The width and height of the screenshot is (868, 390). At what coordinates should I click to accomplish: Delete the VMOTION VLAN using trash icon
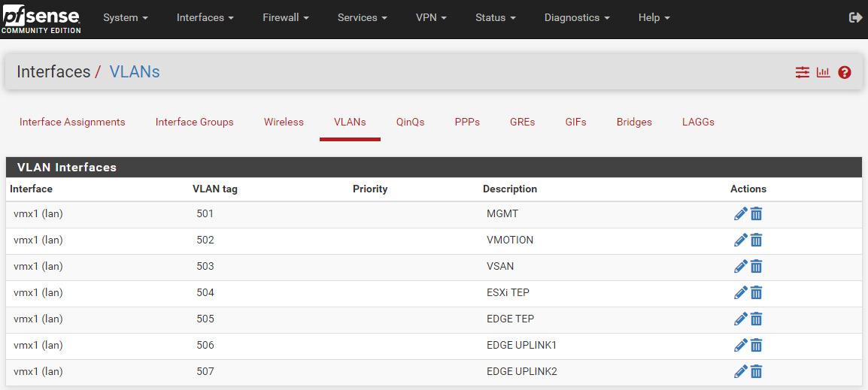coord(757,240)
